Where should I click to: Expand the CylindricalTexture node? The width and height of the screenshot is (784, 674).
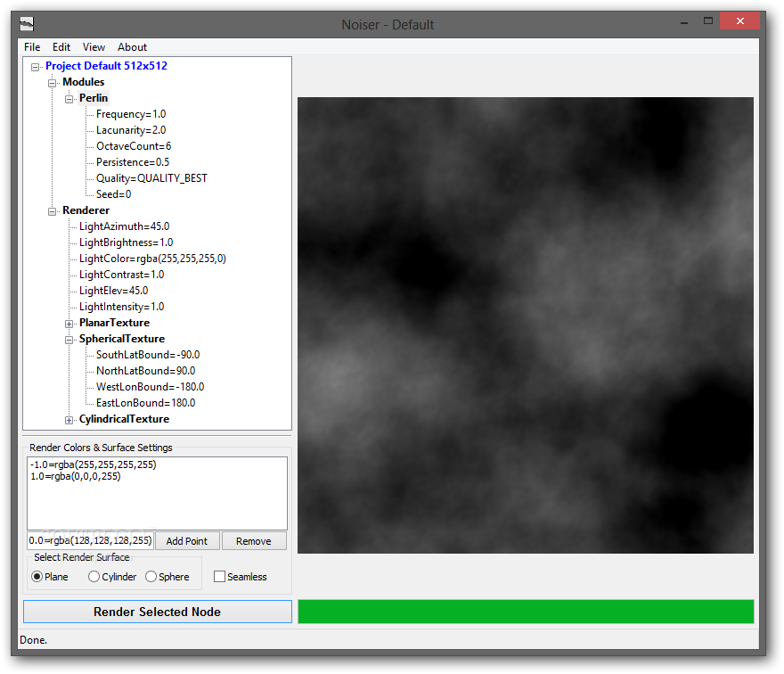tap(69, 420)
